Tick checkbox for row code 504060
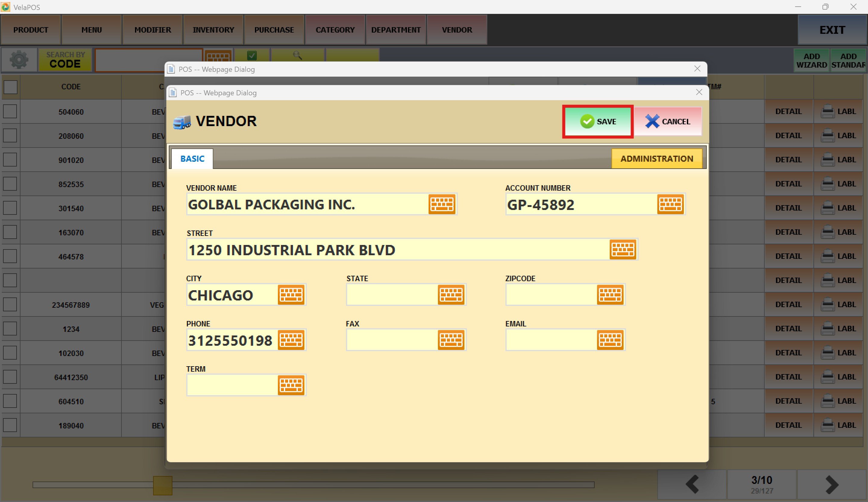The image size is (868, 502). tap(10, 111)
